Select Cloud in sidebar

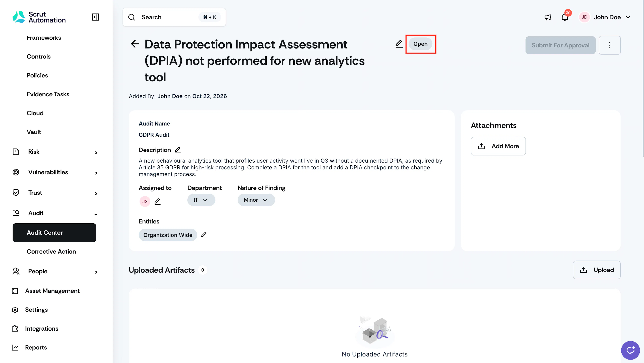click(35, 113)
